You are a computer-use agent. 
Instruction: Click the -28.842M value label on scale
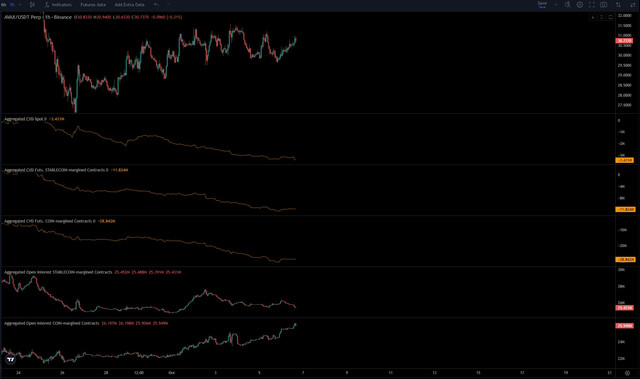(x=625, y=259)
